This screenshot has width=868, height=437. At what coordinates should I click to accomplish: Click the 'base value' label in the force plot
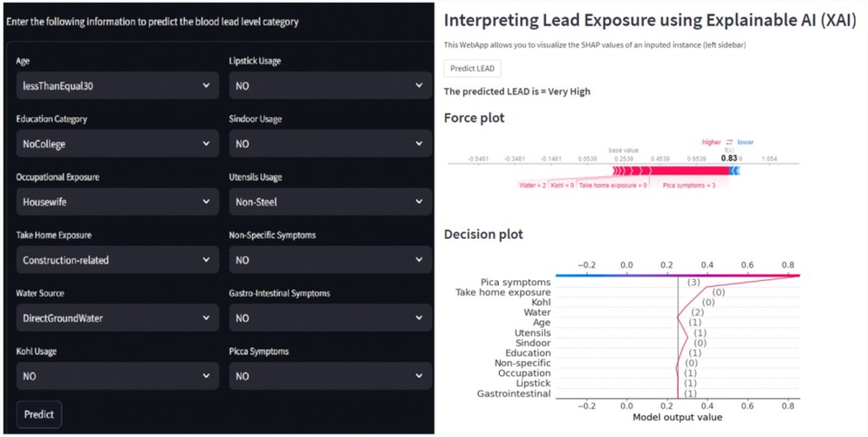624,150
